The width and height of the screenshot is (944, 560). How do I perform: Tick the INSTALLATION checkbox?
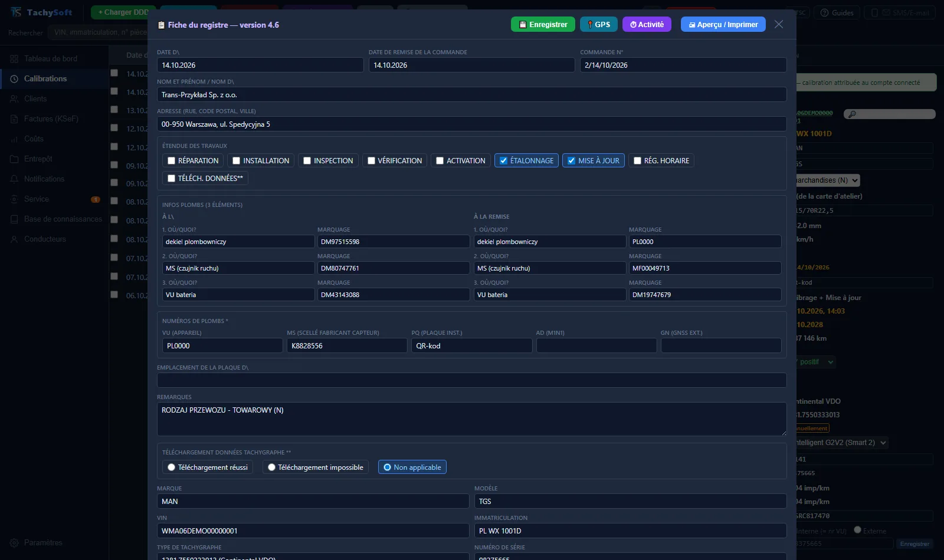[236, 161]
